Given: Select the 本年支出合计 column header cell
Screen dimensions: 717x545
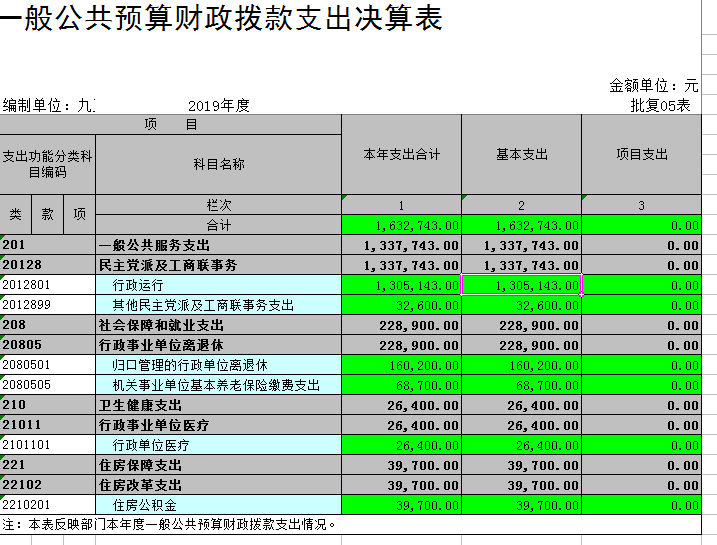Looking at the screenshot, I should point(401,154).
